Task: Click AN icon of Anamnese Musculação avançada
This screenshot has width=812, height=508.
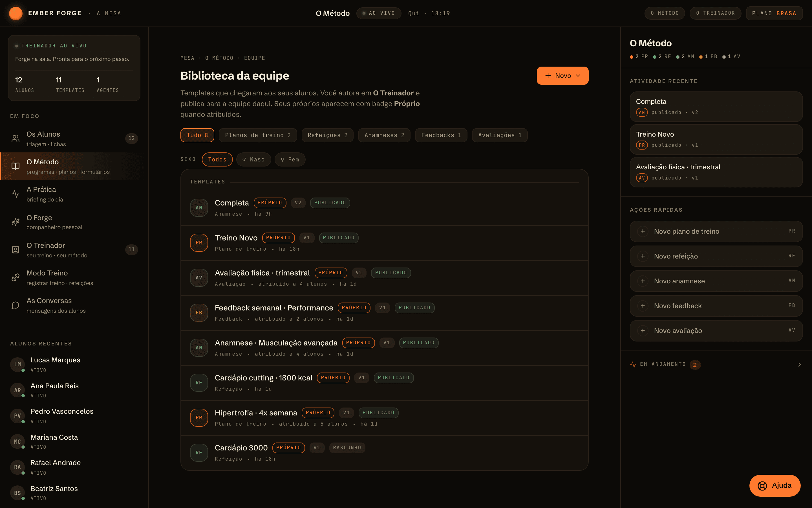Action: (199, 348)
